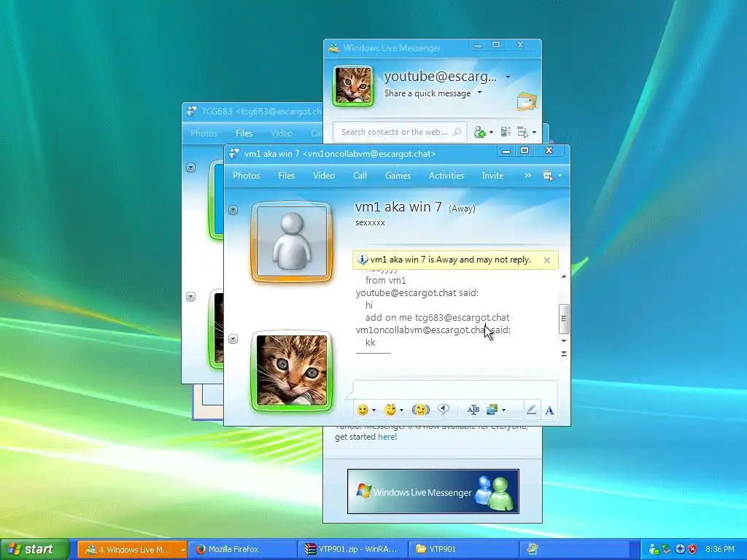Click the change font AB icon

click(x=473, y=410)
